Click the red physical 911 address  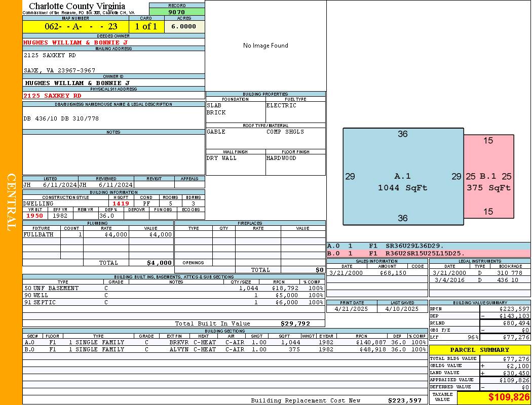52,95
